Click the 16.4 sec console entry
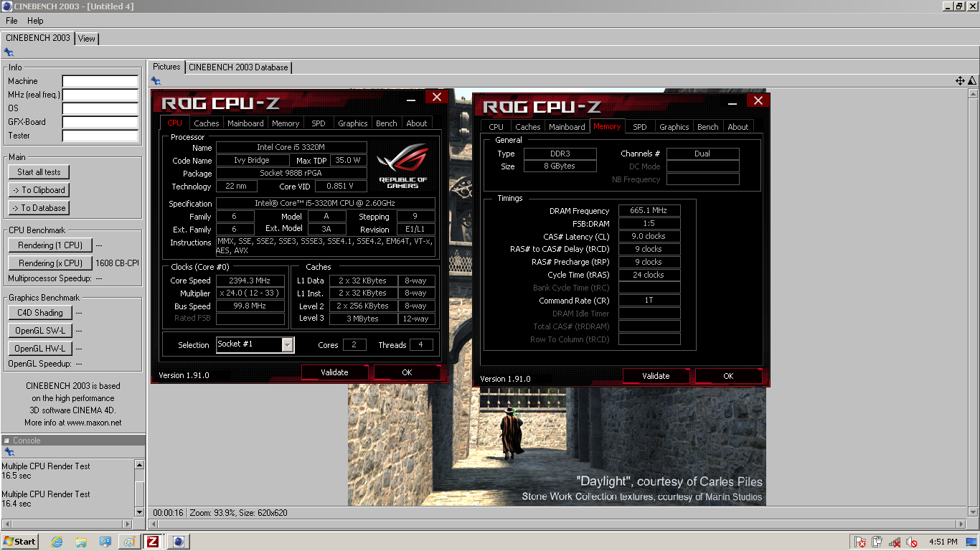This screenshot has width=980, height=551. click(x=17, y=504)
